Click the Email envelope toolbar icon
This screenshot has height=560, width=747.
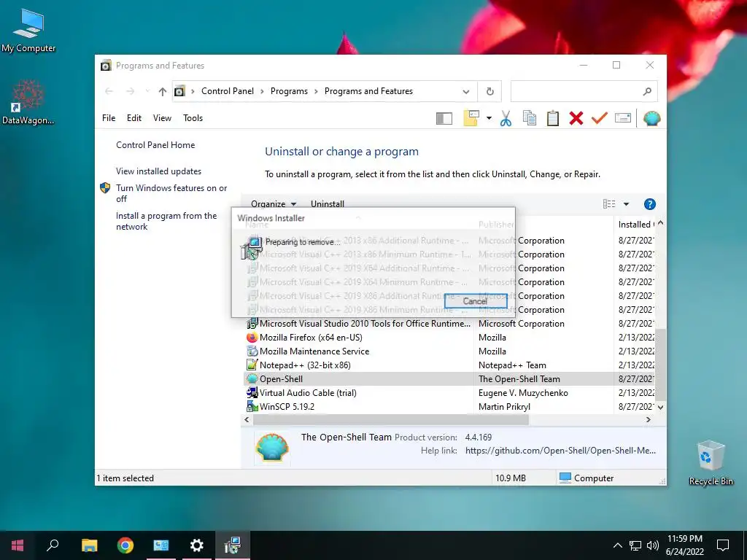click(623, 117)
